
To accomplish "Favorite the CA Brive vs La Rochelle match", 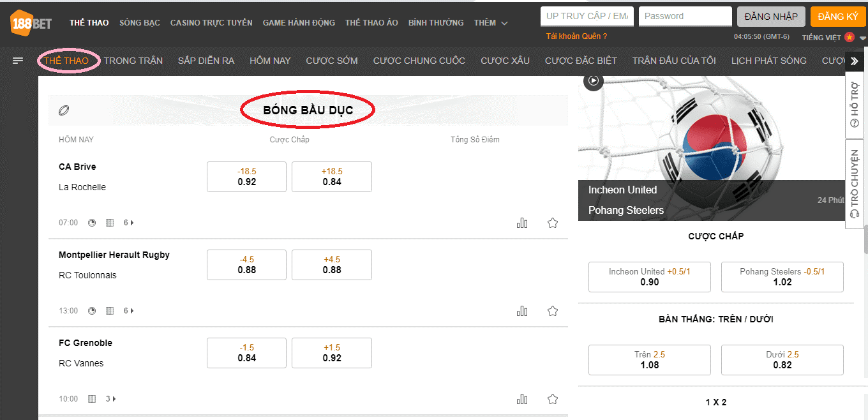I will [x=553, y=223].
